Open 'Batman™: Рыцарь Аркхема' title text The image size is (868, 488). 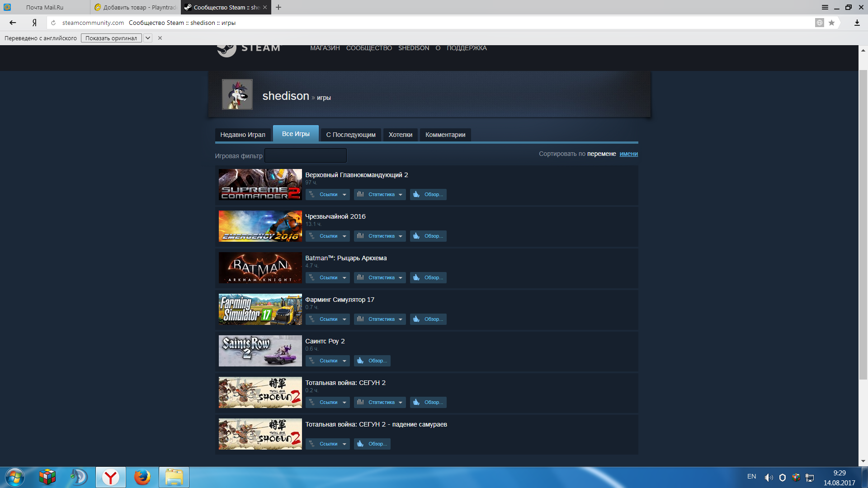coord(346,258)
